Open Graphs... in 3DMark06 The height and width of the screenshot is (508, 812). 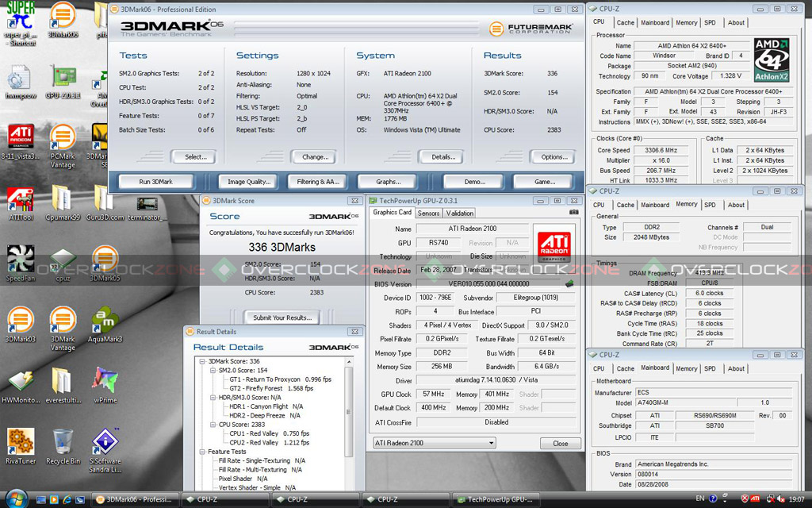point(387,182)
